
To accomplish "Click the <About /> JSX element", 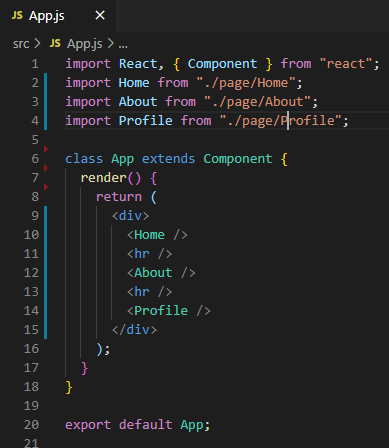I will click(161, 273).
